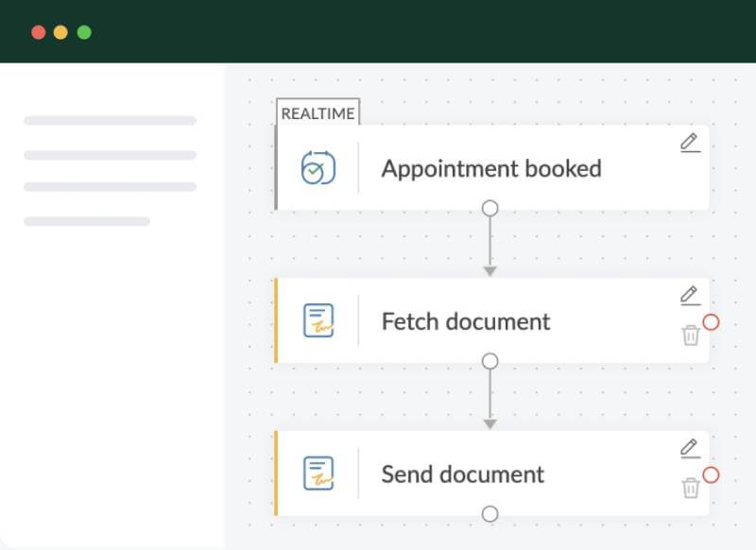Select the Appointment booked card title
Viewport: 756px width, 550px height.
[491, 169]
